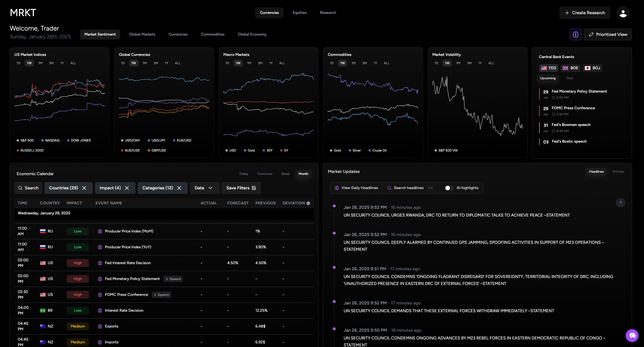This screenshot has height=347, width=644.
Task: Open the user profile avatar icon
Action: coord(623,13)
